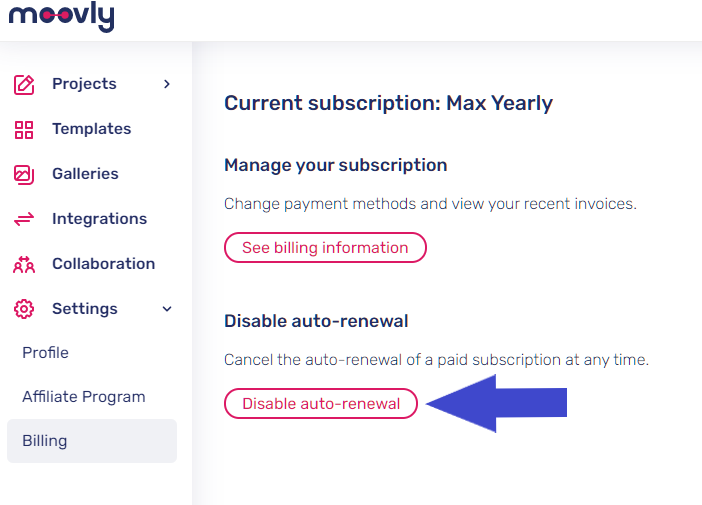
Task: Select Integrations sidebar label
Action: point(99,219)
